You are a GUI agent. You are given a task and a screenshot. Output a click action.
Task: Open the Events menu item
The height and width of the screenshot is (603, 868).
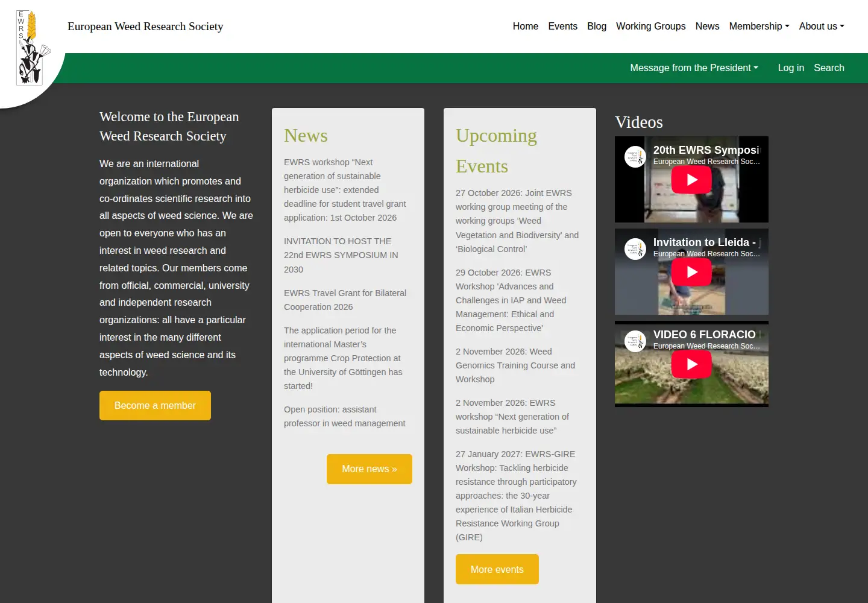562,27
